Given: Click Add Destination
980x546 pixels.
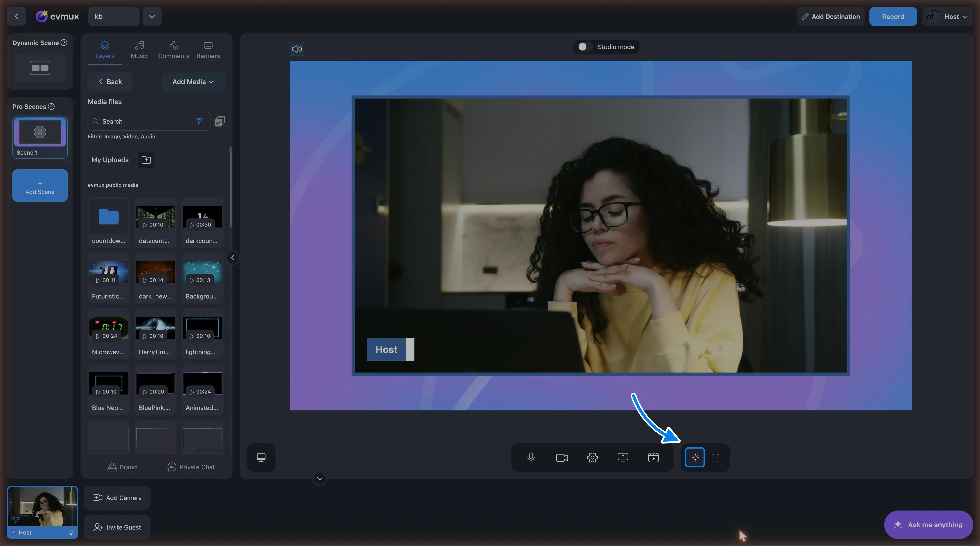Looking at the screenshot, I should click(831, 16).
